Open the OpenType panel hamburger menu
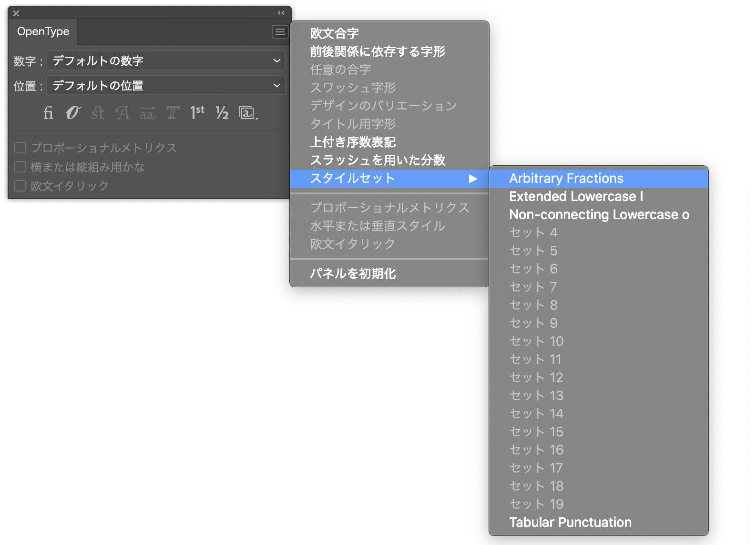The height and width of the screenshot is (545, 756). (280, 32)
